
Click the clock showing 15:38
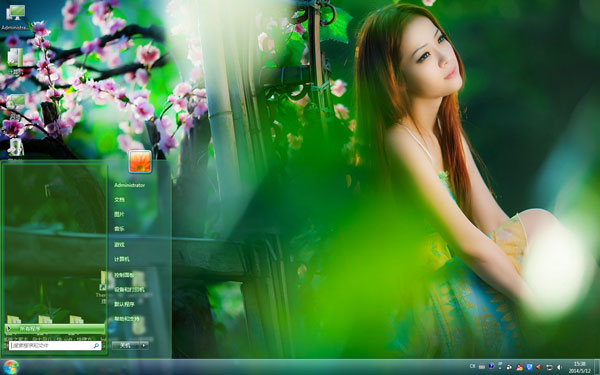[x=579, y=367]
